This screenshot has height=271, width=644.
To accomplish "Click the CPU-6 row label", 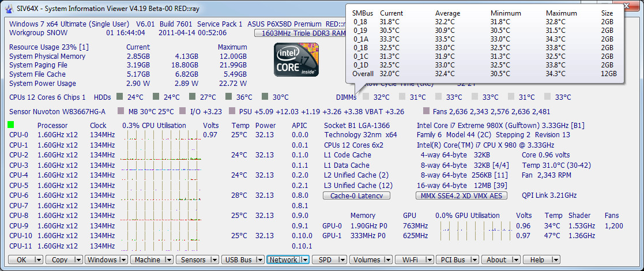I will click(18, 196).
